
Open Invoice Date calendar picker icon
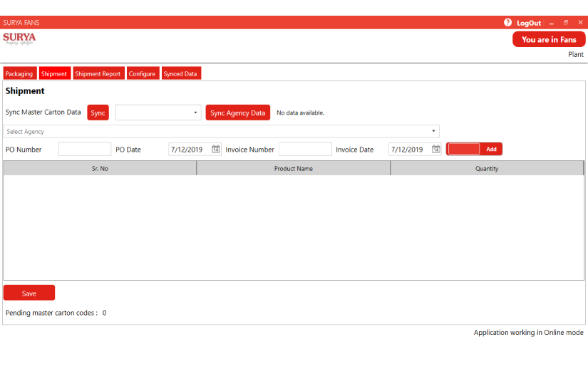coord(435,149)
